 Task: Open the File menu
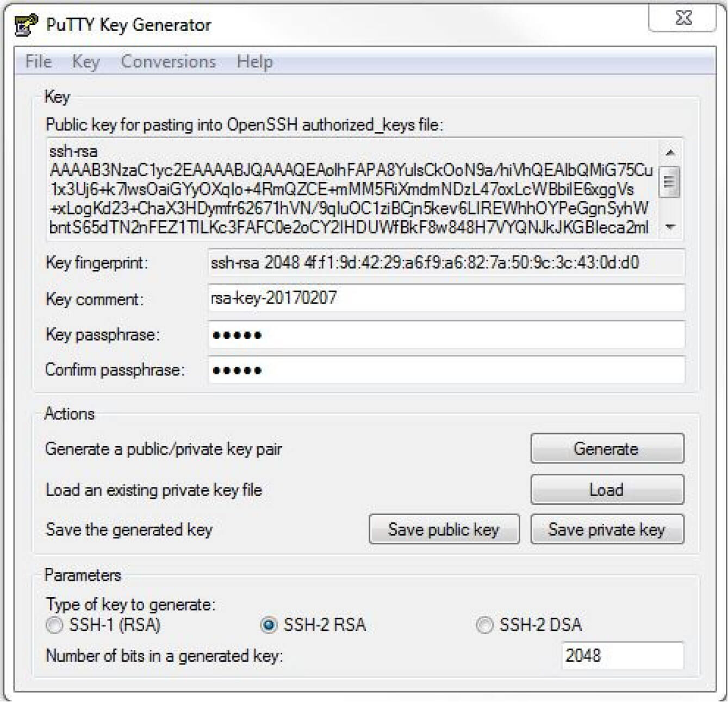click(38, 61)
